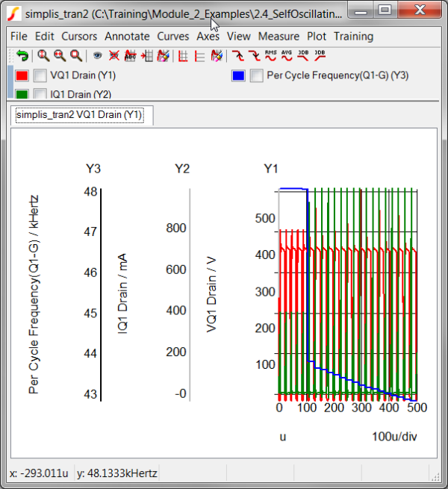Select the Y1 axis header label
This screenshot has height=489, width=448.
tap(271, 169)
